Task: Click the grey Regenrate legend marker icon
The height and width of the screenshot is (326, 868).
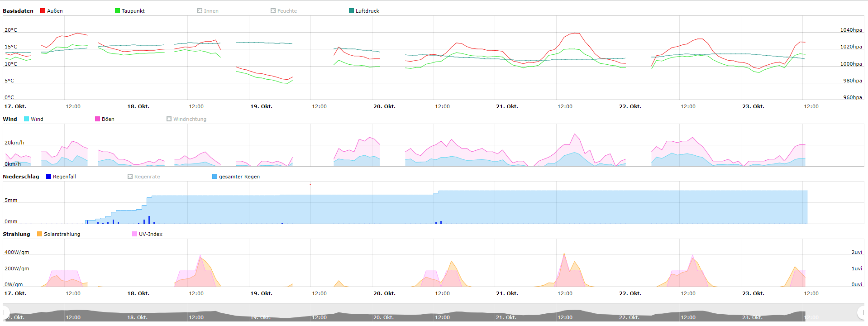Action: 130,177
